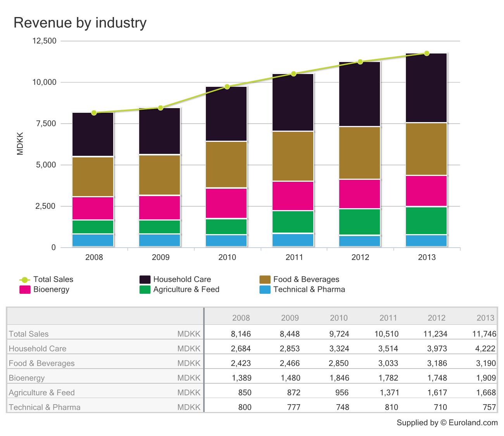Click the 2013 column header in table
The image size is (504, 436).
click(x=485, y=318)
